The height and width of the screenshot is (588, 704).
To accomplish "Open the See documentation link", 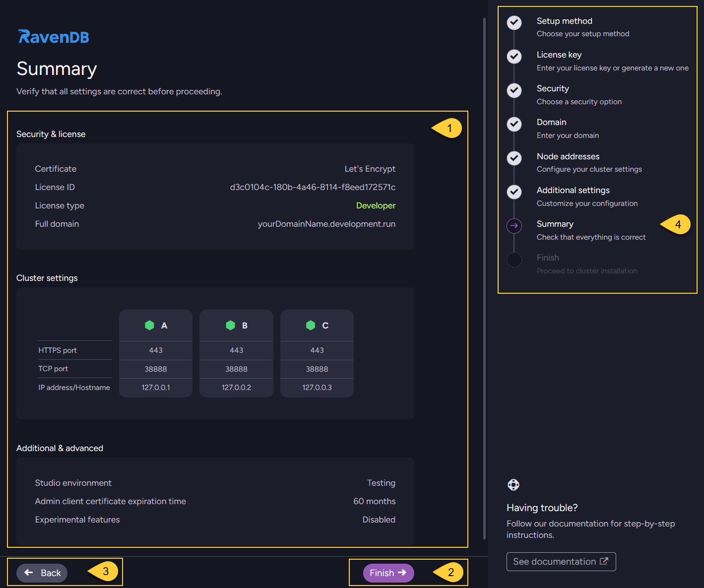I will [x=561, y=562].
